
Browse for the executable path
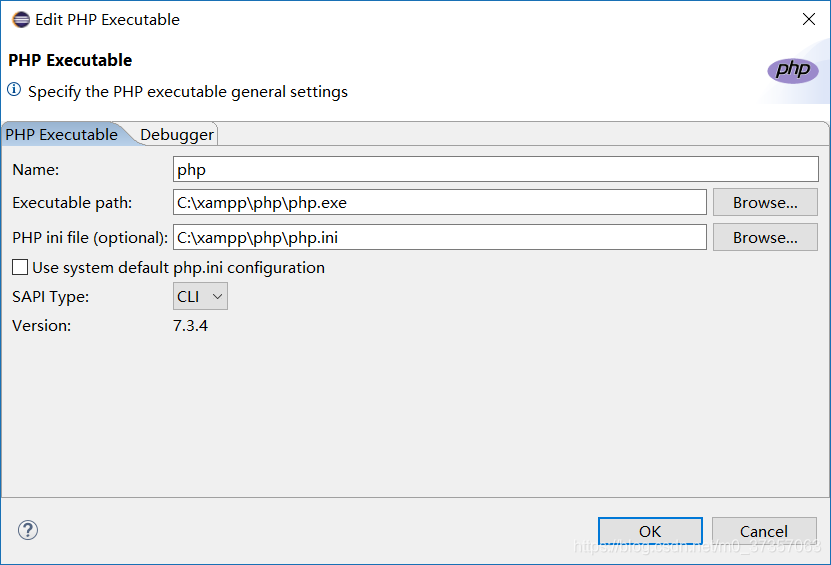click(765, 202)
